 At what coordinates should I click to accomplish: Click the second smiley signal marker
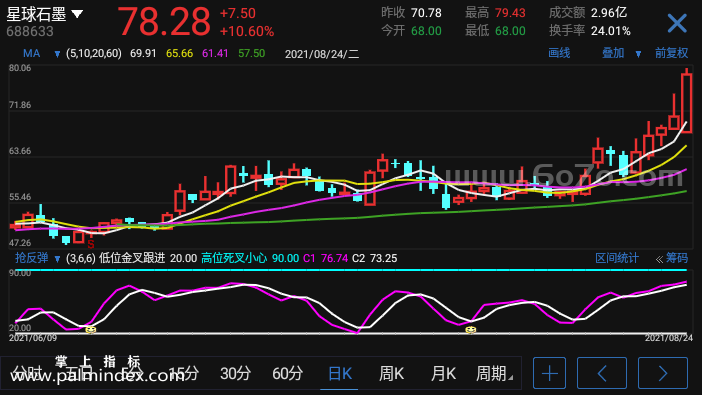click(471, 330)
